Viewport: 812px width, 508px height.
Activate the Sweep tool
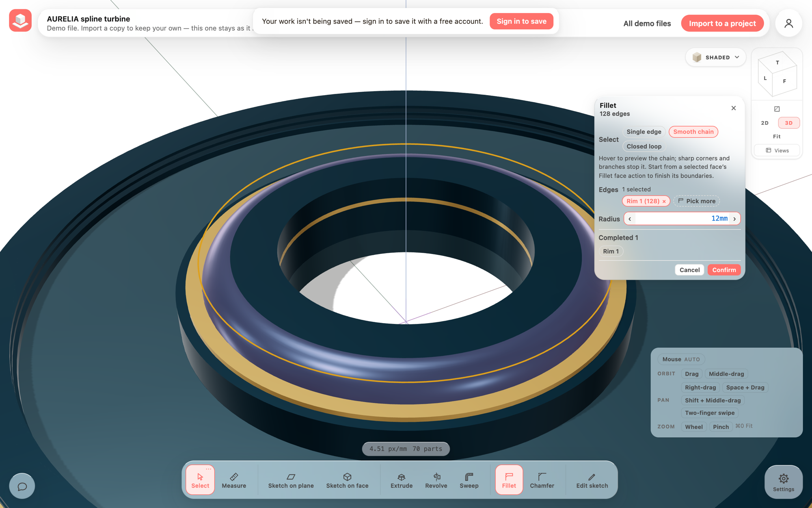point(469,480)
